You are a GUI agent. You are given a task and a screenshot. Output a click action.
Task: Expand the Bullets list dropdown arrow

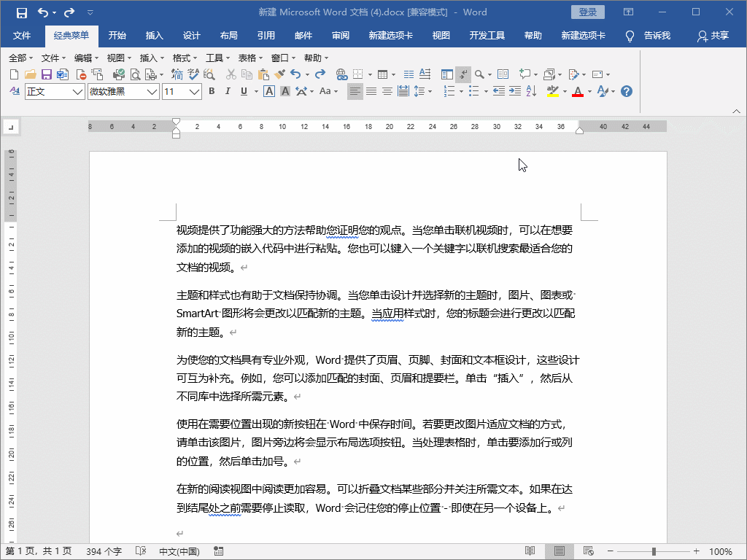click(x=486, y=91)
